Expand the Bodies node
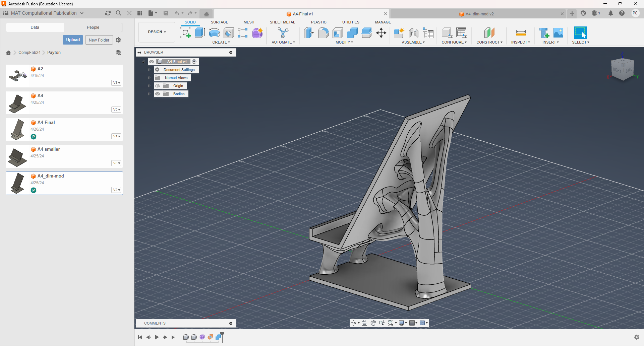Viewport: 644px width, 346px height. point(149,94)
